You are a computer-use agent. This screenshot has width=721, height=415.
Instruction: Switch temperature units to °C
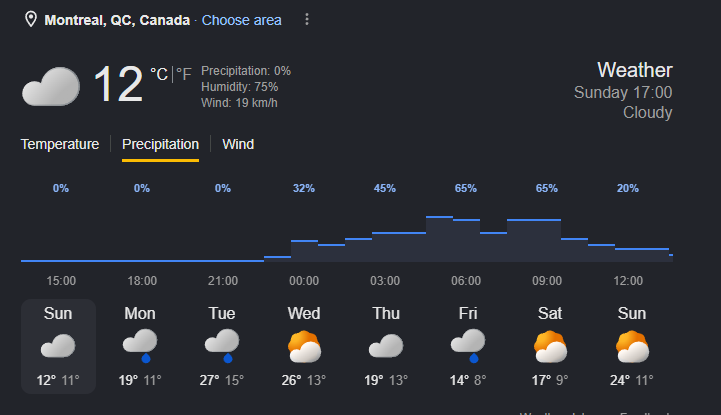click(159, 74)
